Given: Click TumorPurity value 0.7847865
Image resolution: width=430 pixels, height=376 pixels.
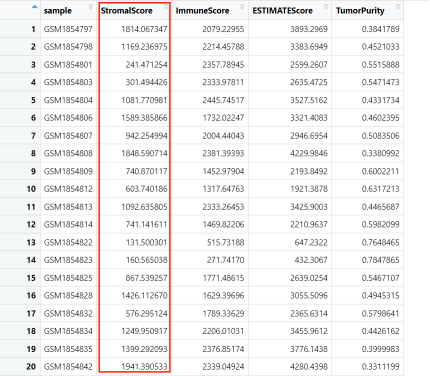Looking at the screenshot, I should point(380,260).
